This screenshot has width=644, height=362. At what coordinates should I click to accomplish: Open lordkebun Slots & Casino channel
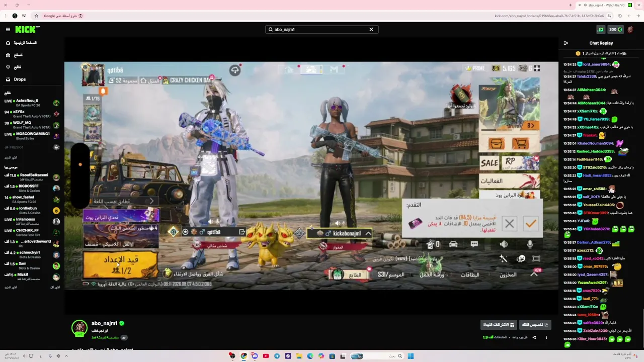pos(31,210)
